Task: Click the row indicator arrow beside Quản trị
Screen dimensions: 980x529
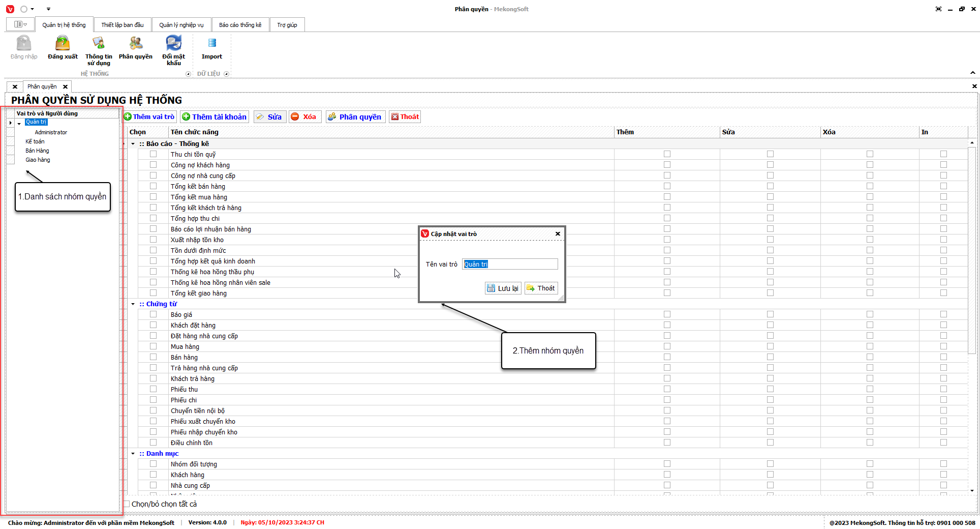Action: point(10,123)
